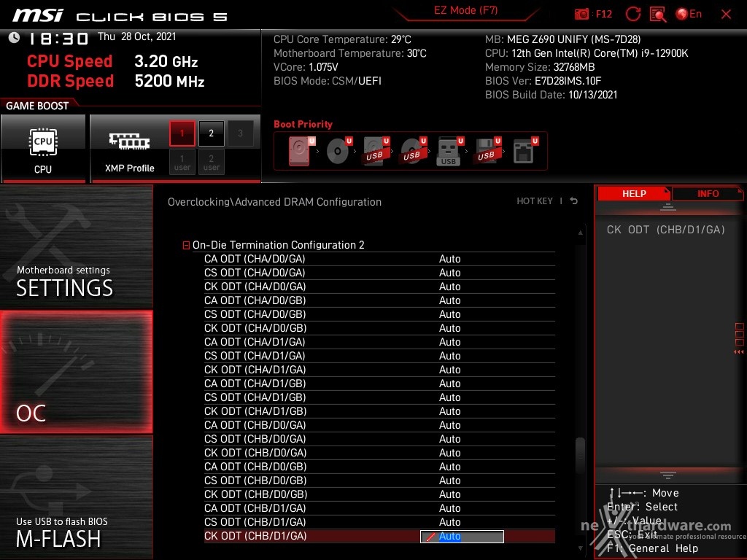Click the settings list scrollbar thumb
Screen dimensions: 747x560
[x=580, y=456]
